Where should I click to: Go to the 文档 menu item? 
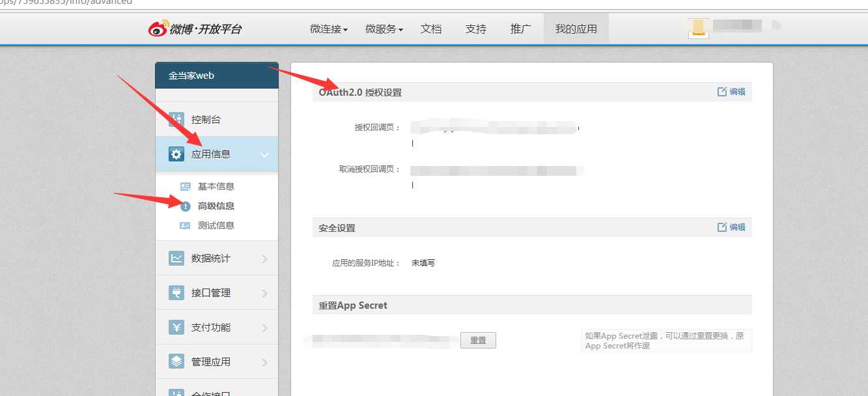431,29
